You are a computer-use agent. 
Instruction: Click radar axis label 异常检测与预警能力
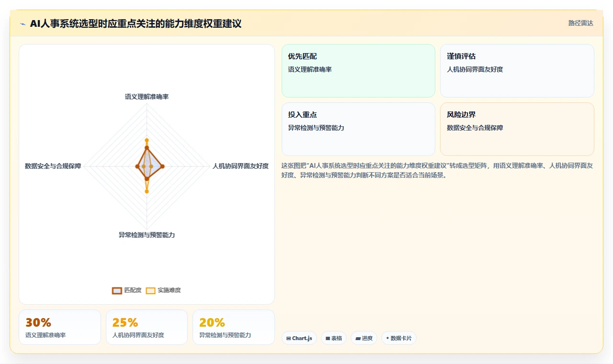[x=147, y=235]
